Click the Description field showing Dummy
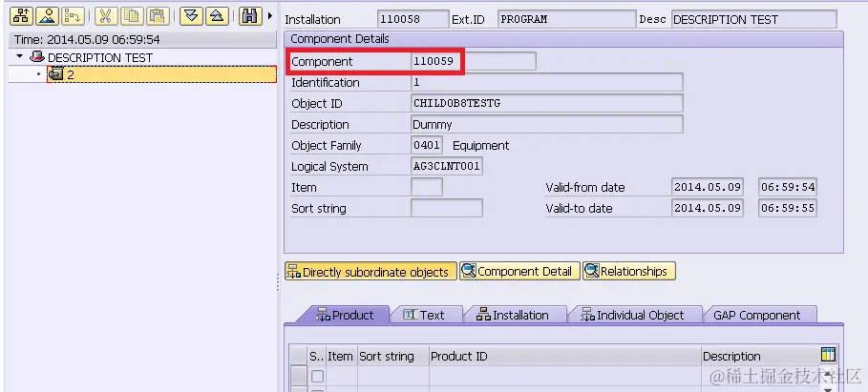This screenshot has width=868, height=392. 547,124
